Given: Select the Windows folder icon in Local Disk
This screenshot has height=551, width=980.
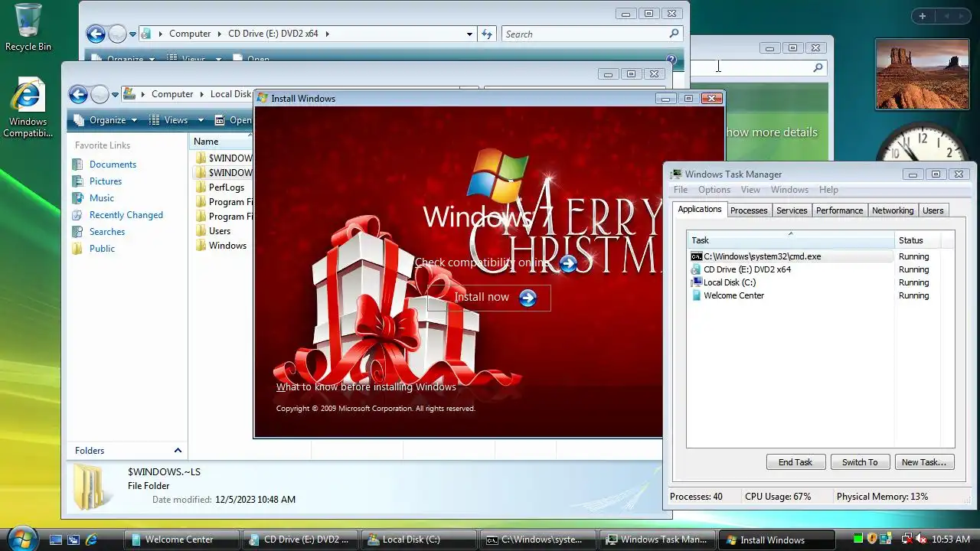Looking at the screenshot, I should pyautogui.click(x=201, y=246).
